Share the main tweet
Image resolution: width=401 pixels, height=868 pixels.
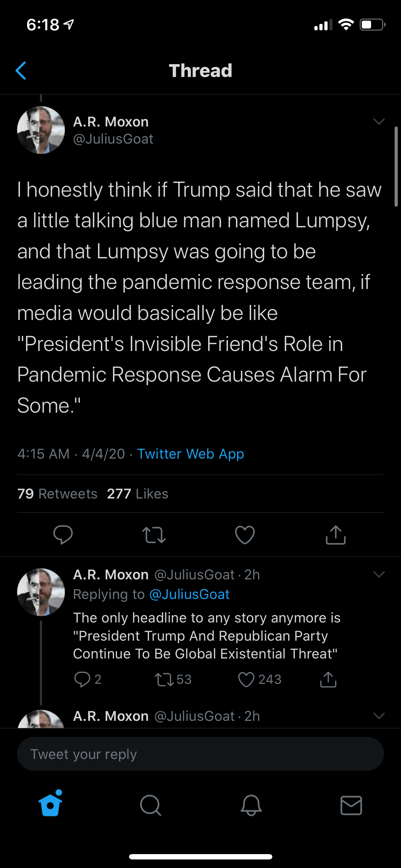pos(336,534)
